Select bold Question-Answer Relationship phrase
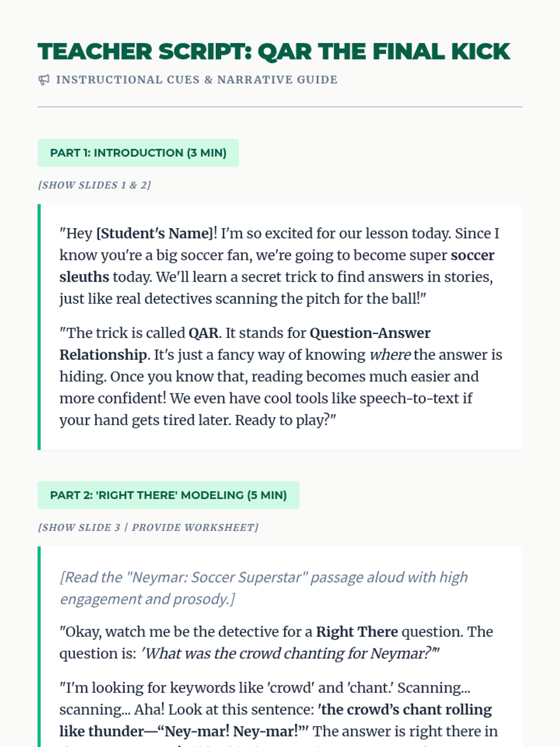This screenshot has width=560, height=747. click(x=245, y=344)
